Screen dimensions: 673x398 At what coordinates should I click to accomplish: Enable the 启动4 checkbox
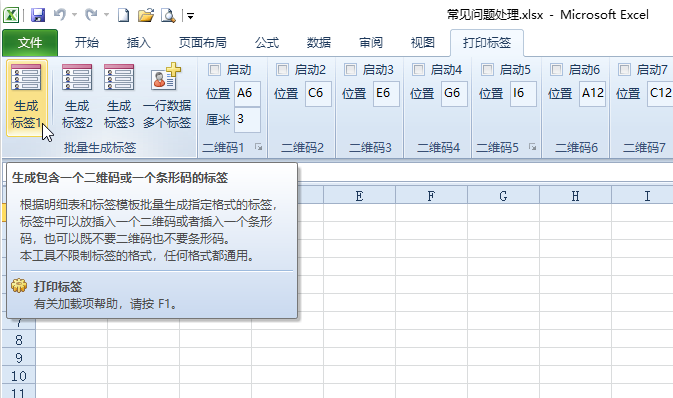[x=418, y=70]
